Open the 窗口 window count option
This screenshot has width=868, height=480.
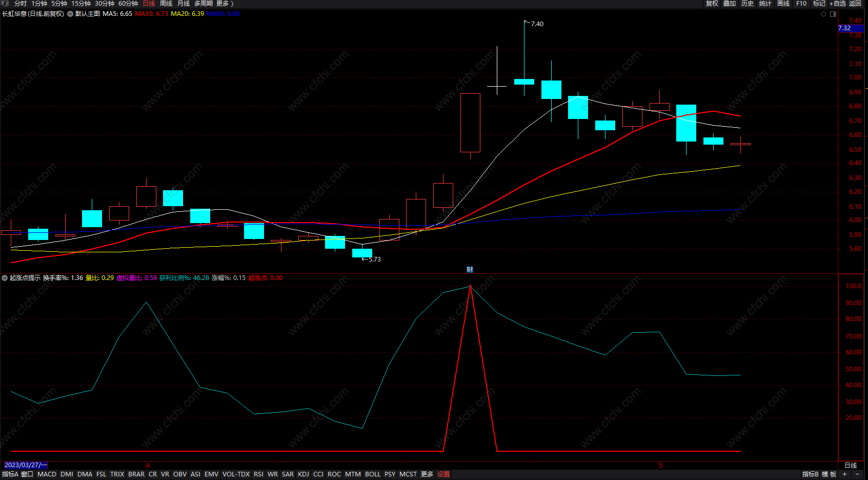point(27,474)
